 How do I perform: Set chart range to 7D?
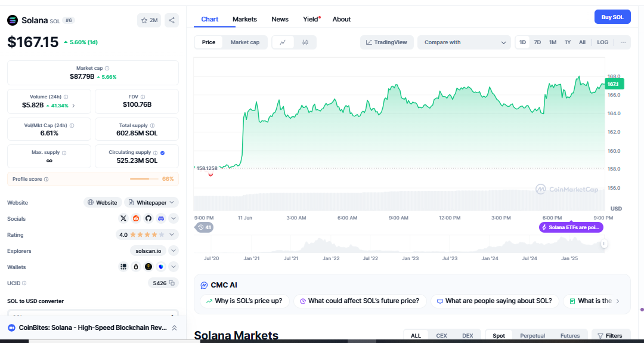point(537,42)
